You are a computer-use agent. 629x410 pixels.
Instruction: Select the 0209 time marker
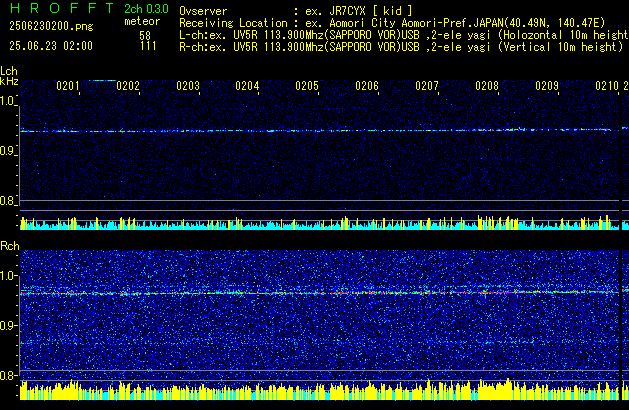[547, 86]
